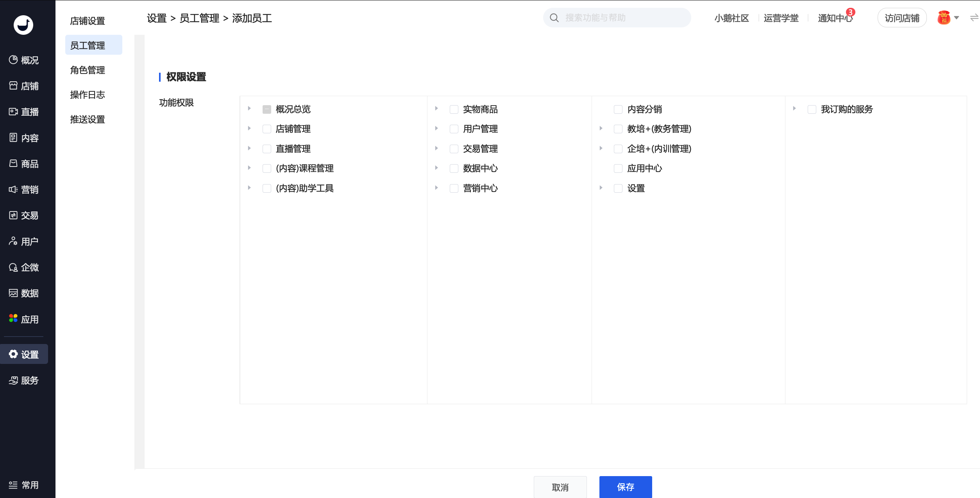Check 内容分销 permission box
Image resolution: width=980 pixels, height=498 pixels.
tap(618, 109)
